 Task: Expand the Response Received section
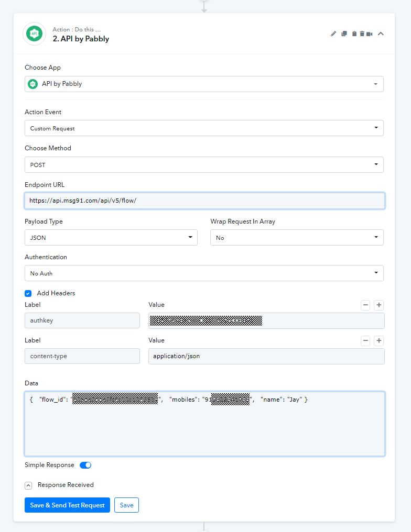click(28, 485)
